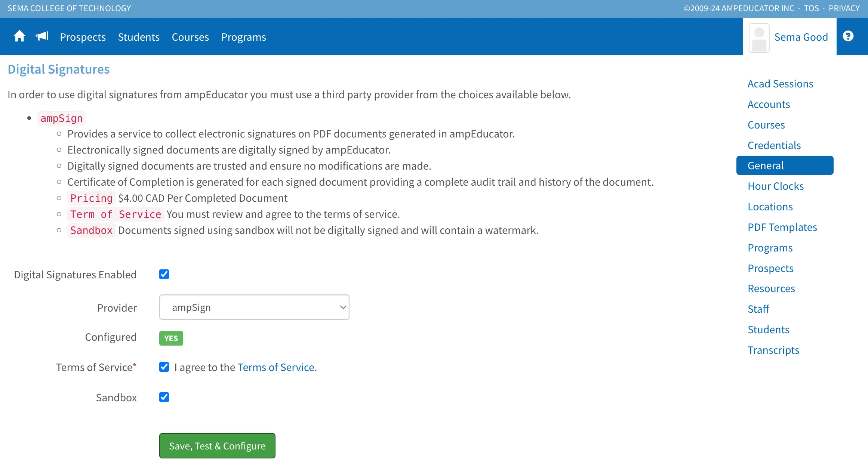Image resolution: width=868 pixels, height=470 pixels.
Task: Open the announcements megaphone icon
Action: (x=42, y=37)
